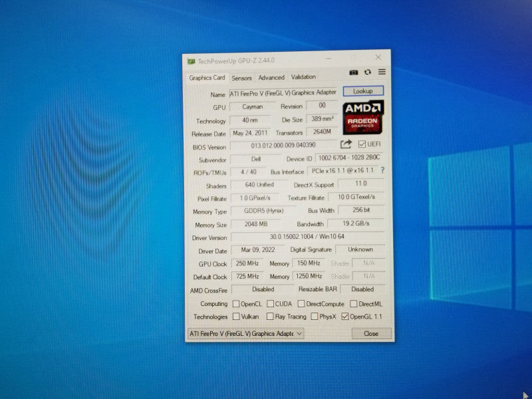Click the refresh arrows icon

368,72
